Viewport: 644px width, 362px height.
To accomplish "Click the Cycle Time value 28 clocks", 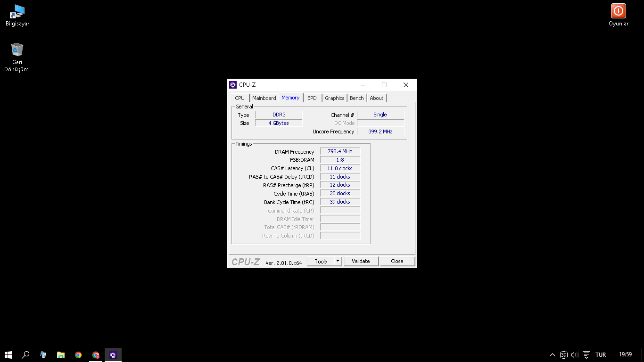I will coord(340,193).
